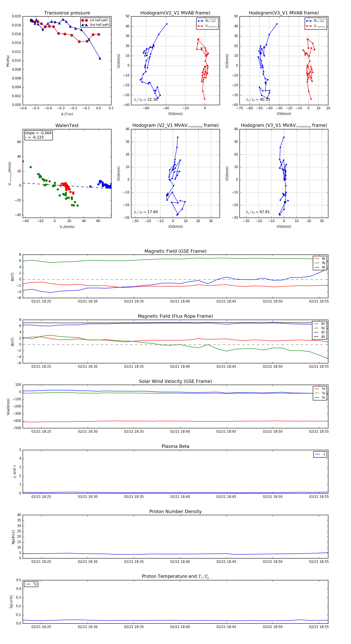Click the "Pt(nPa)" y-axis label
The image size is (351, 644).
pyautogui.click(x=8, y=61)
